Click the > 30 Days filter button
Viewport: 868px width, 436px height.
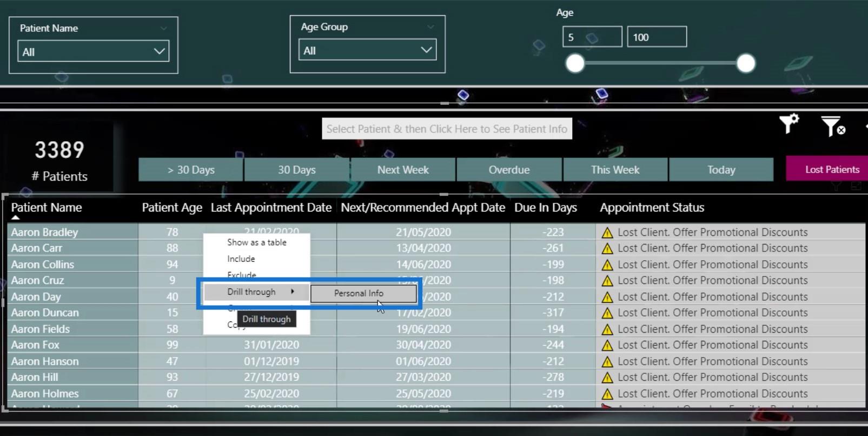[x=191, y=169]
